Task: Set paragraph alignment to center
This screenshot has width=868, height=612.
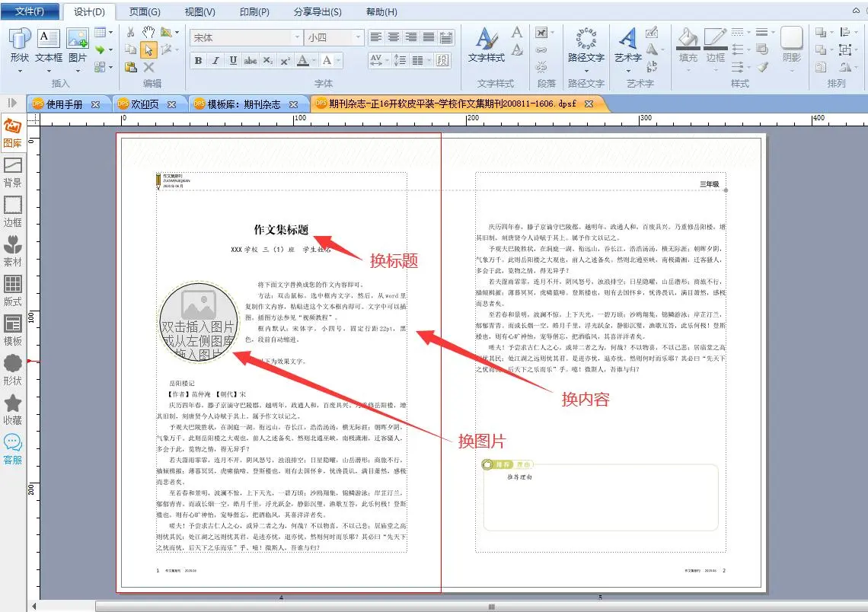Action: (x=394, y=37)
